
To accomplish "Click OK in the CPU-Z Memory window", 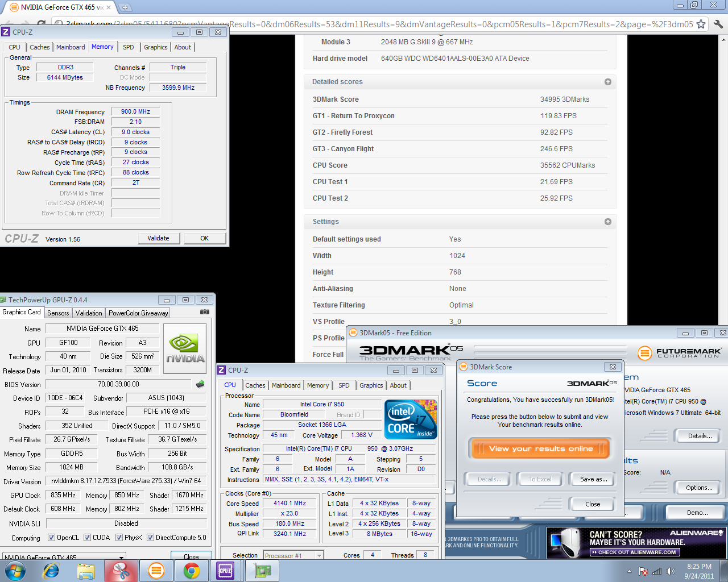I will pos(205,239).
